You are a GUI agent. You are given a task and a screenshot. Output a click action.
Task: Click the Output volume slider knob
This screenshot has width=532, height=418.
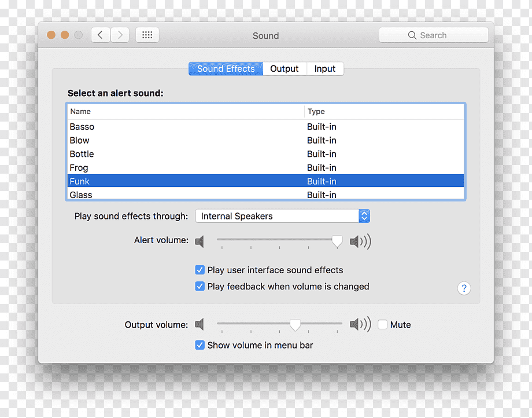coord(295,325)
